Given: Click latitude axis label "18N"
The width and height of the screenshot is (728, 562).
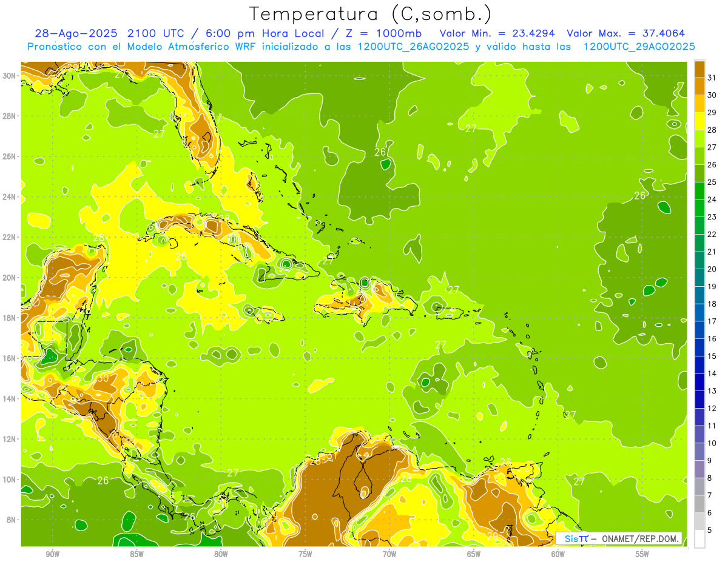Looking at the screenshot, I should [9, 318].
